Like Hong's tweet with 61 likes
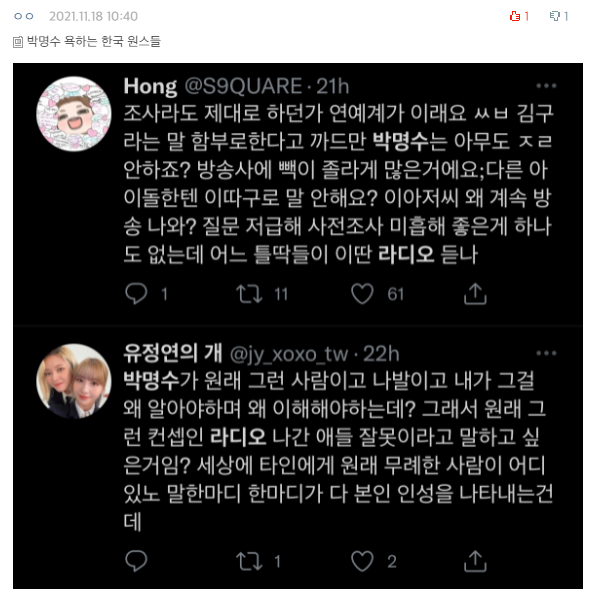 (362, 294)
